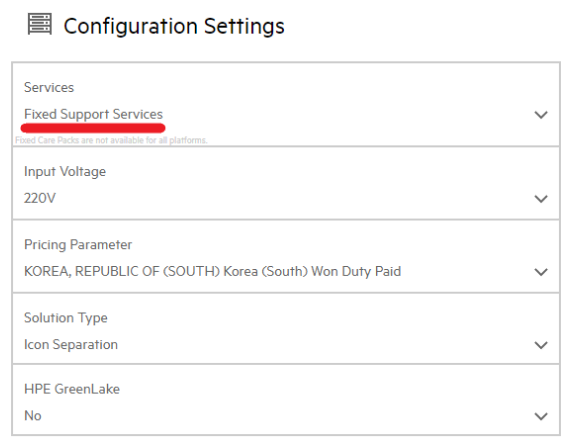Open the Input Voltage chevron arrow
Viewport: 575px width, 445px height.
point(541,199)
